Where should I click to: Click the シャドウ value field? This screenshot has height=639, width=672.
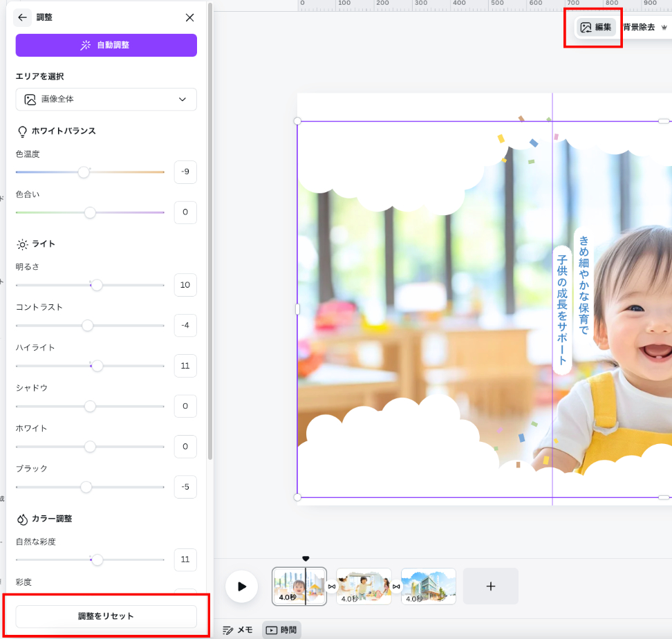click(185, 406)
